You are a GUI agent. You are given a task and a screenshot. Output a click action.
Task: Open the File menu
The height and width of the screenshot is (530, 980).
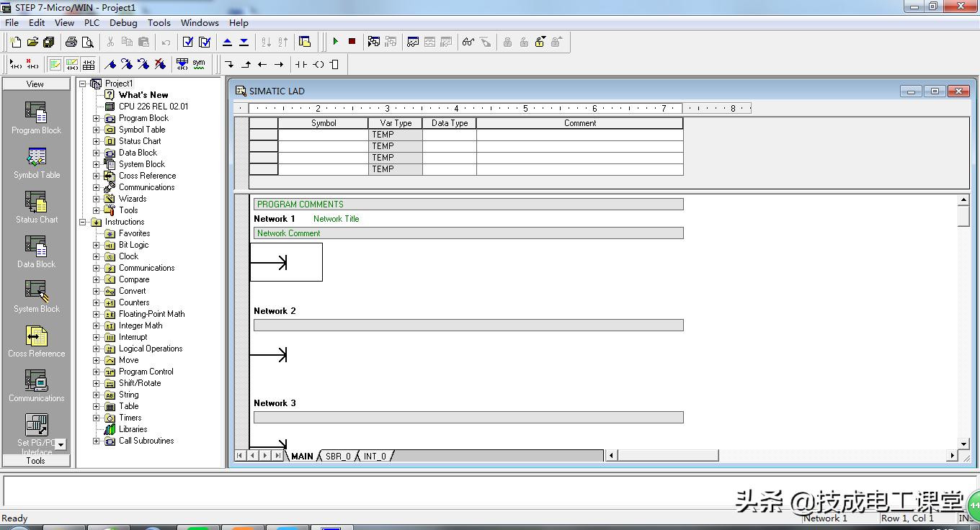point(12,22)
